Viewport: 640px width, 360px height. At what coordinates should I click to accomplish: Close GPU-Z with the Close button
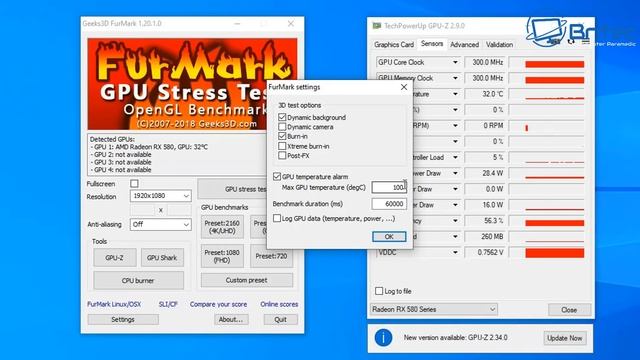coord(569,310)
